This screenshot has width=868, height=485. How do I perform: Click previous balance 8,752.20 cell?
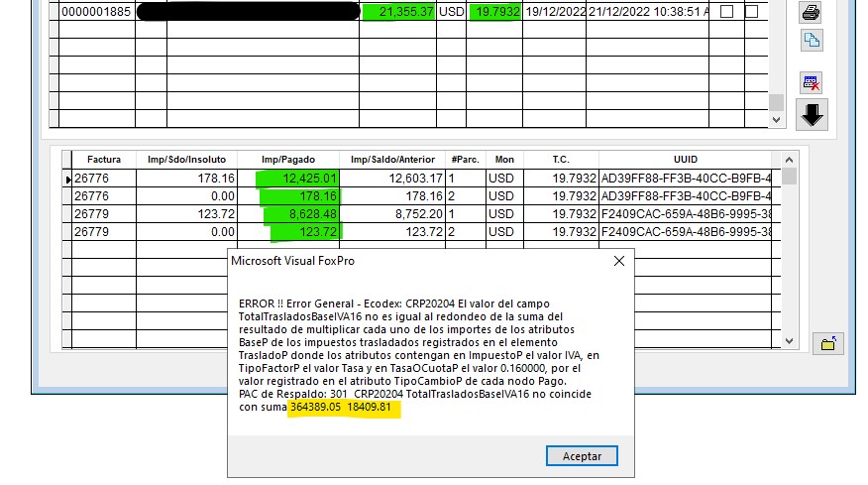392,214
